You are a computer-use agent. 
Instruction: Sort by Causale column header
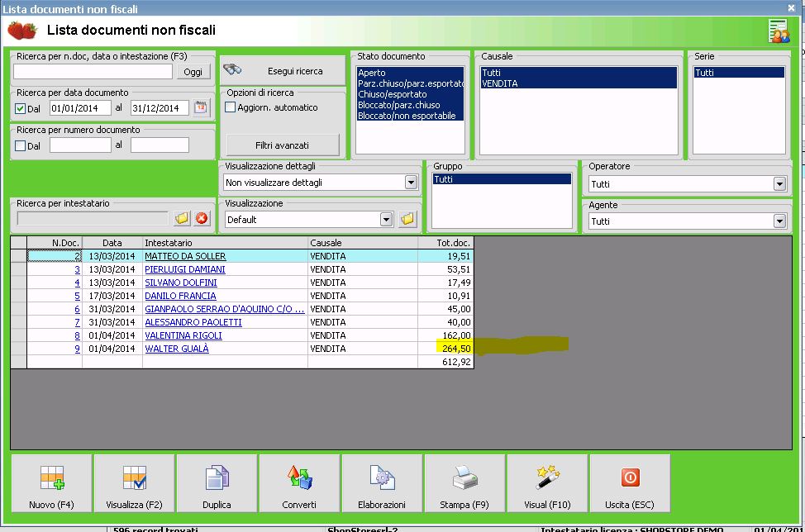tap(363, 243)
